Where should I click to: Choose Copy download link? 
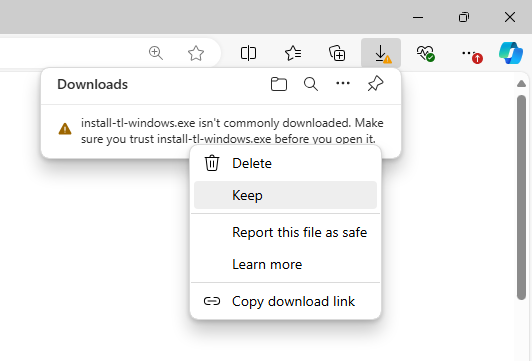(285, 301)
